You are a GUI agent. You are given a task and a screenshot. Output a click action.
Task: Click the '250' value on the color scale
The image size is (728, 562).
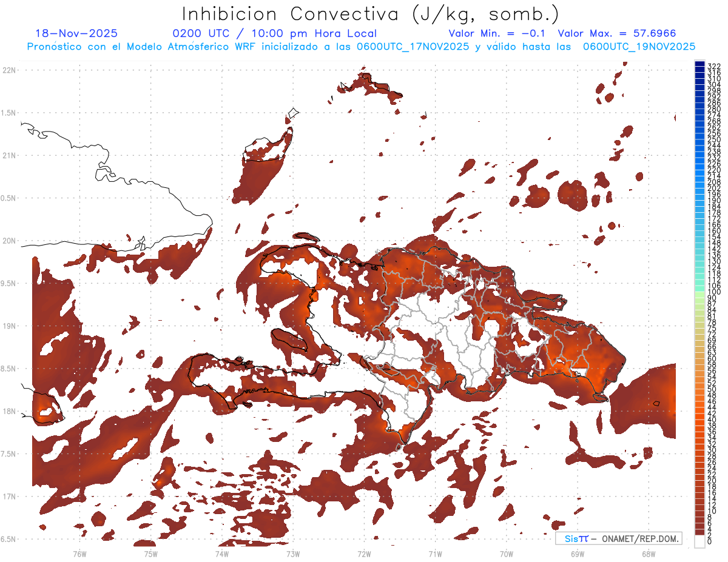click(714, 139)
